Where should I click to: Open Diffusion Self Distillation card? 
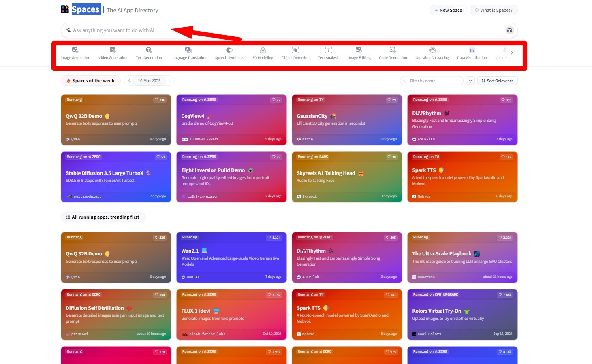(116, 315)
